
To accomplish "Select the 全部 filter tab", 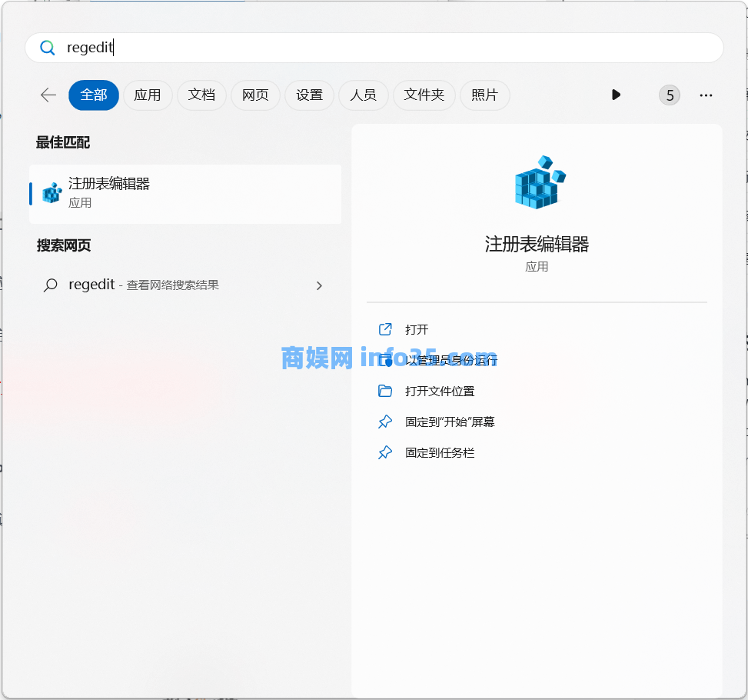I will click(94, 95).
